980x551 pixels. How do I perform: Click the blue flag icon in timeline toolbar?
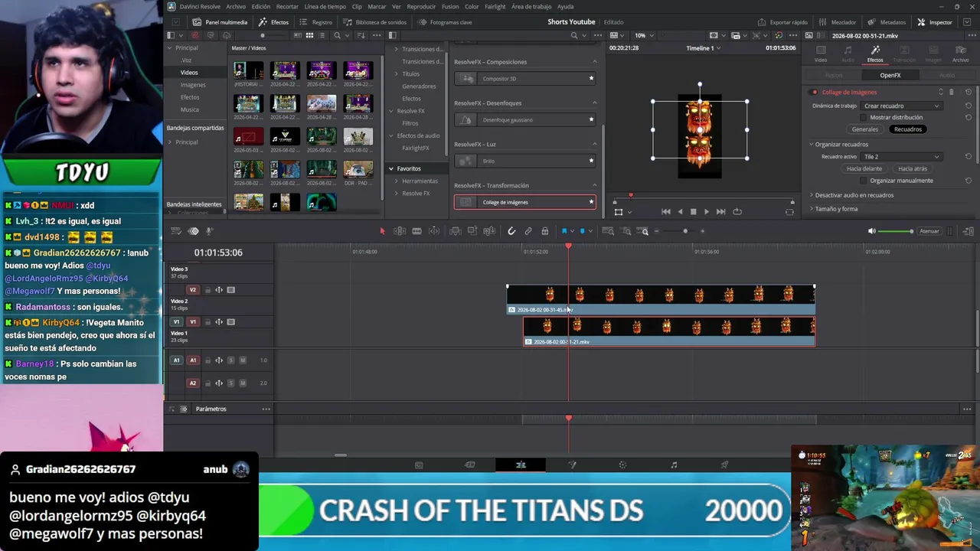[564, 231]
